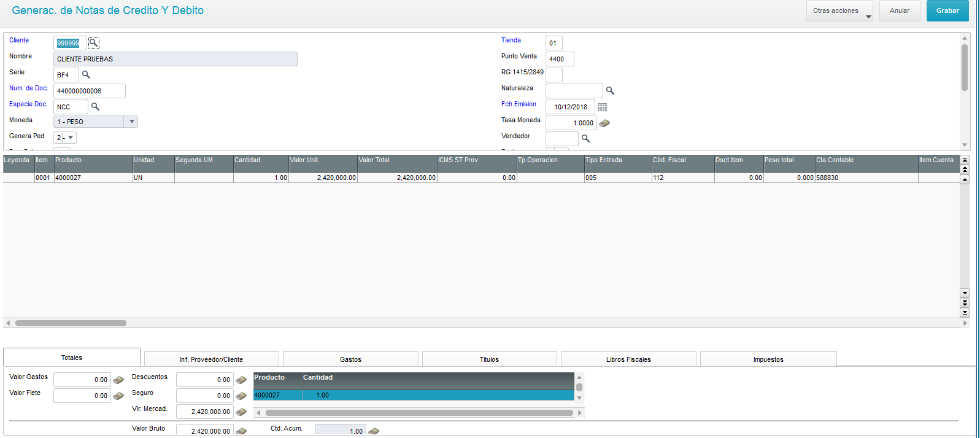Open the Titulos tab
Screen dimensions: 980x438
489,359
